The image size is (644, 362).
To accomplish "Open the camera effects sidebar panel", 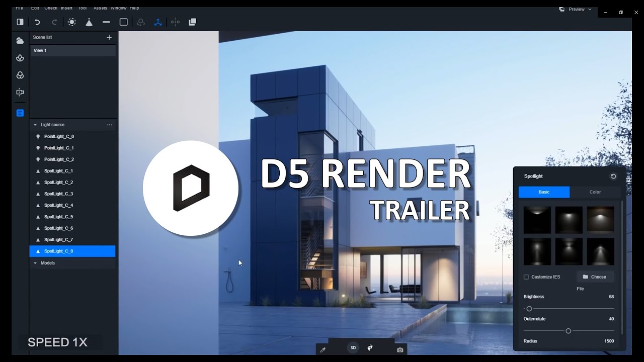I will pos(20,92).
